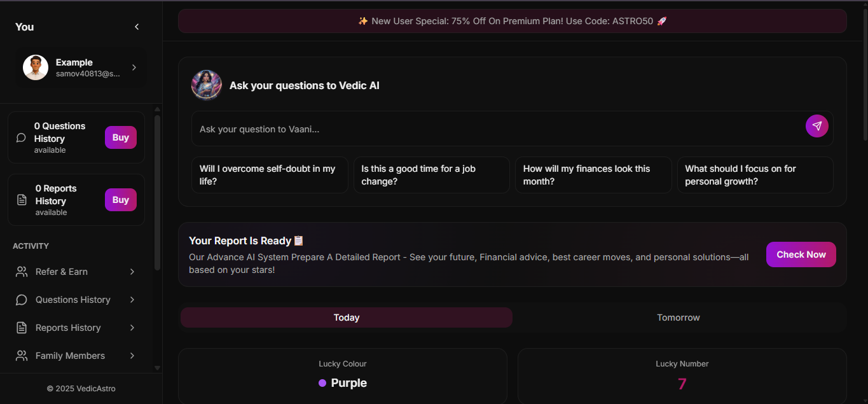Viewport: 868px width, 404px height.
Task: Click the Example profile avatar picture
Action: click(36, 67)
